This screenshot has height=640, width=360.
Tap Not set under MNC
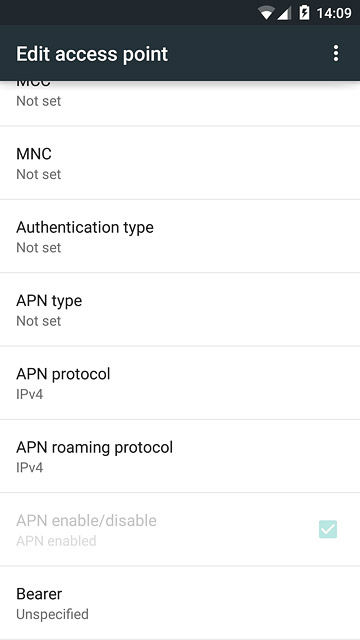coord(38,174)
